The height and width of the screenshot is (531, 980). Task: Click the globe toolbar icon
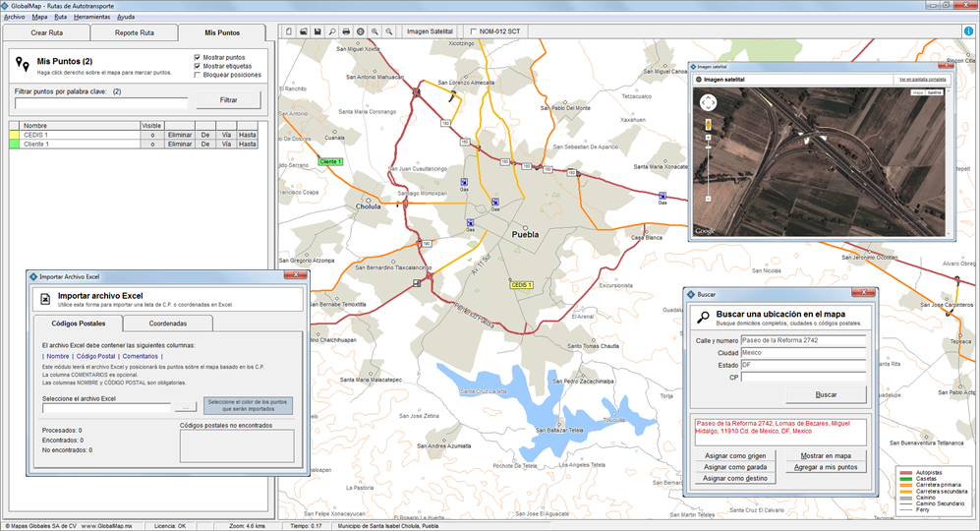pos(361,31)
